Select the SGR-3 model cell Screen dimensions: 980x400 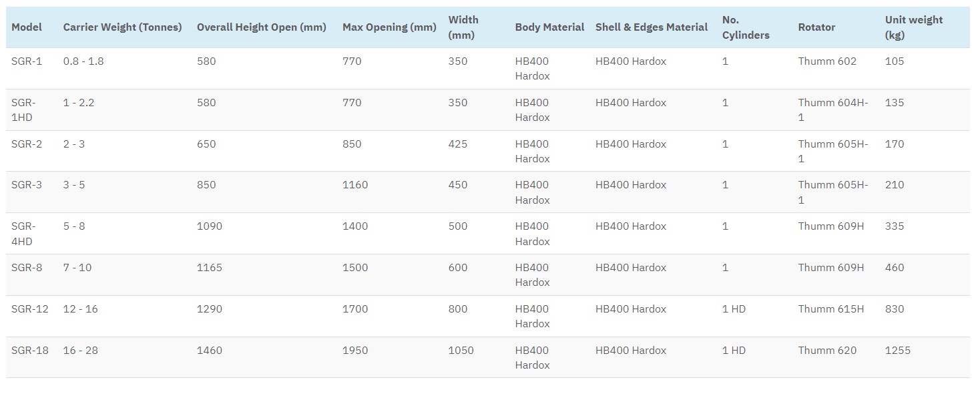tap(27, 185)
